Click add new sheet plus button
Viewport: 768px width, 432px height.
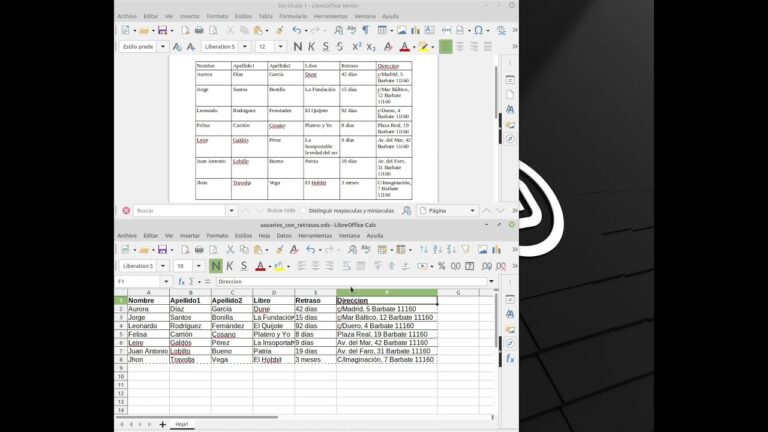point(163,424)
